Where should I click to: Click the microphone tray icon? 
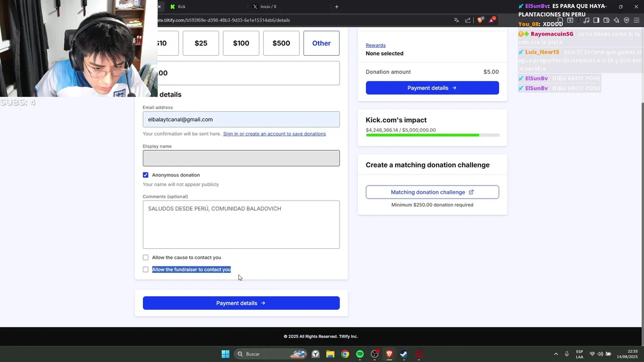coord(567,354)
